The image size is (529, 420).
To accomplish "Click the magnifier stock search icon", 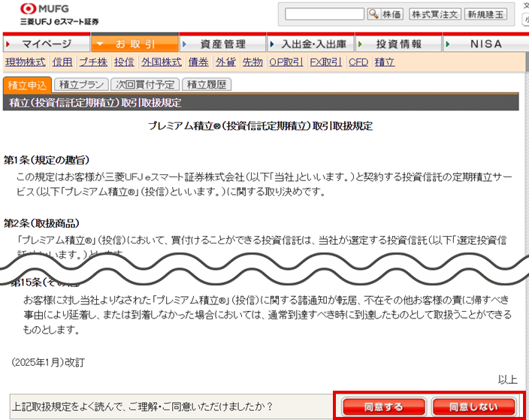I will (373, 14).
